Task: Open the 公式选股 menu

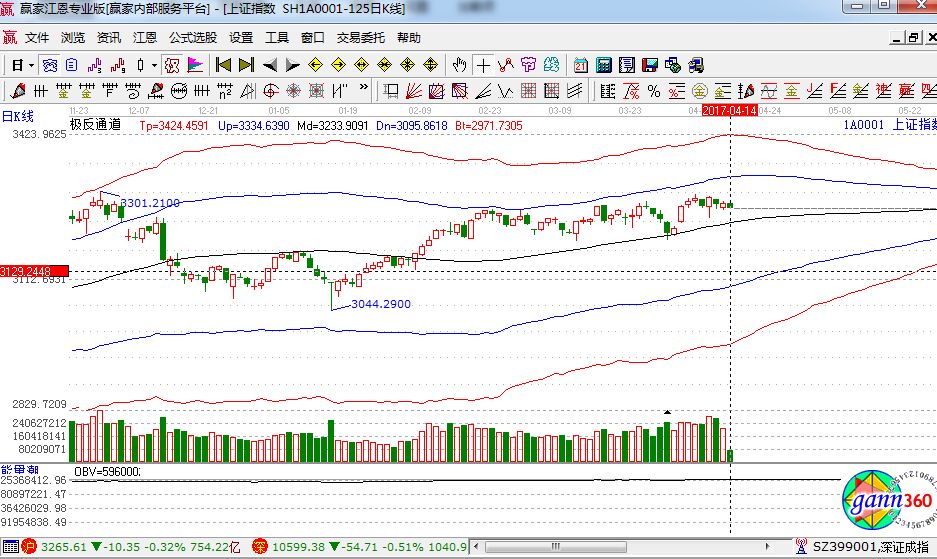Action: click(192, 38)
